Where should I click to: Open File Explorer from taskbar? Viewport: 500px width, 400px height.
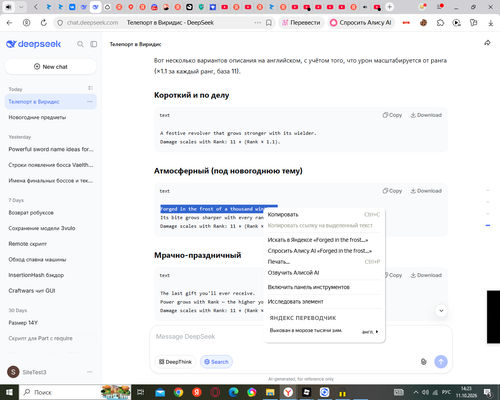(270, 392)
